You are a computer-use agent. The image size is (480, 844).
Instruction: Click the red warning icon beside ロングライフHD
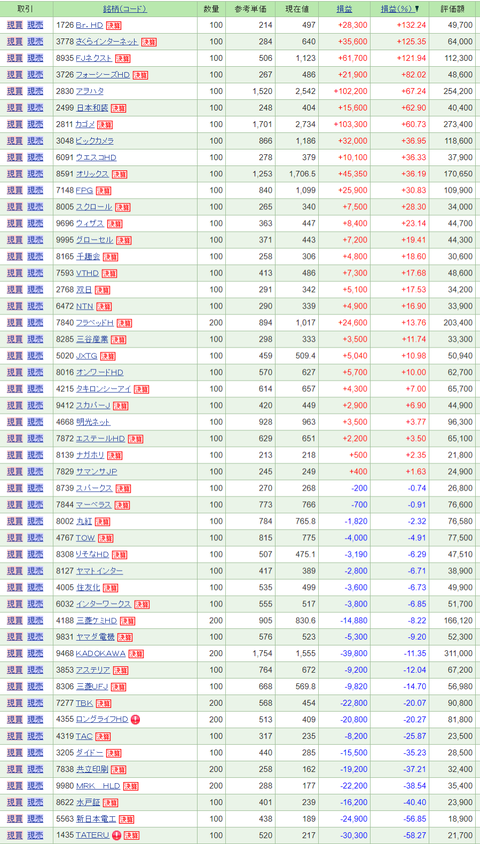tap(135, 720)
